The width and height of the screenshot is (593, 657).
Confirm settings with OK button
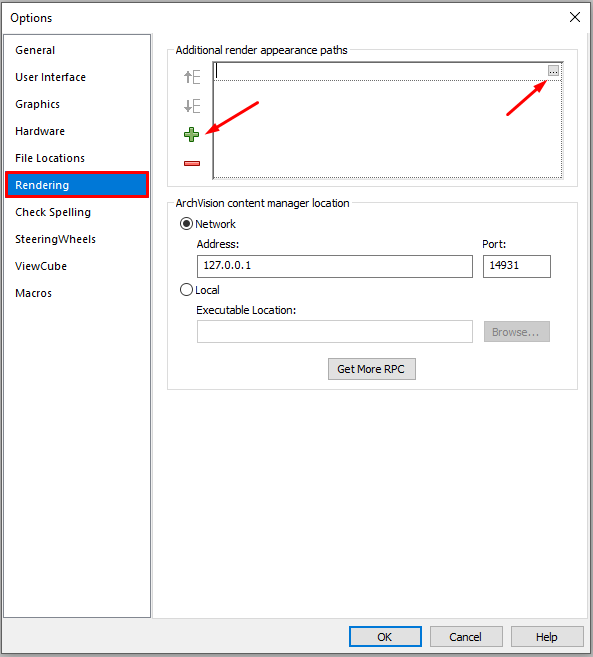(385, 636)
